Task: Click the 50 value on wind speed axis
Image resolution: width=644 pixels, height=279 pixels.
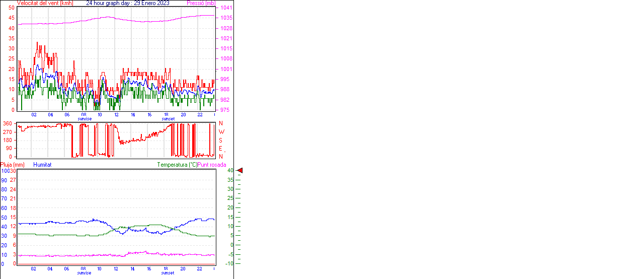Action: [x=12, y=8]
